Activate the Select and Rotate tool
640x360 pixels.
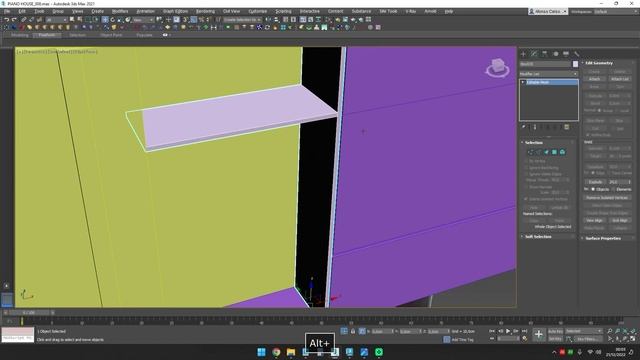click(x=113, y=19)
